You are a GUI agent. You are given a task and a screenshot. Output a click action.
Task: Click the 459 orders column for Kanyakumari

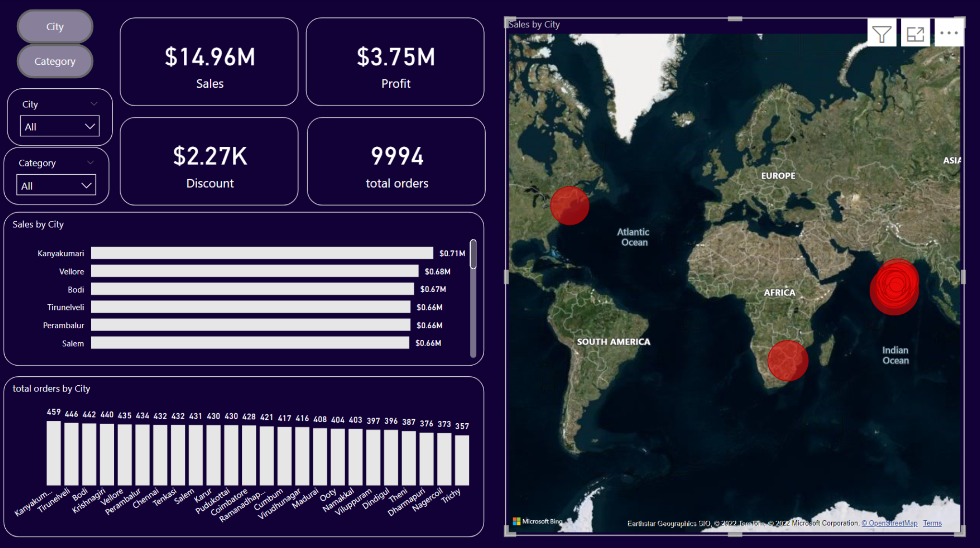[54, 453]
